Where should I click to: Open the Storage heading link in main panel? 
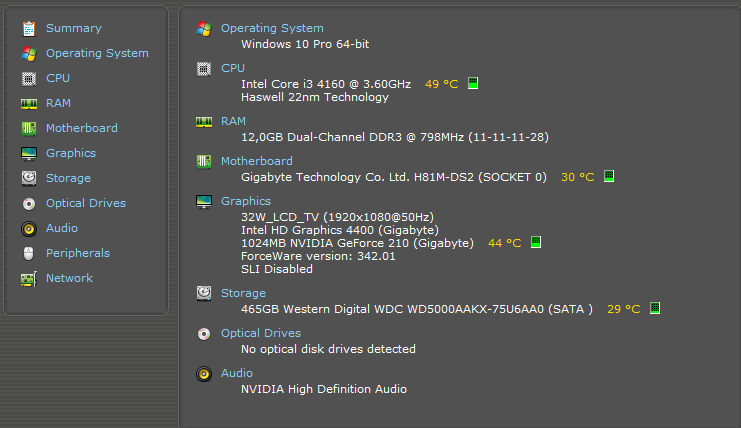243,293
